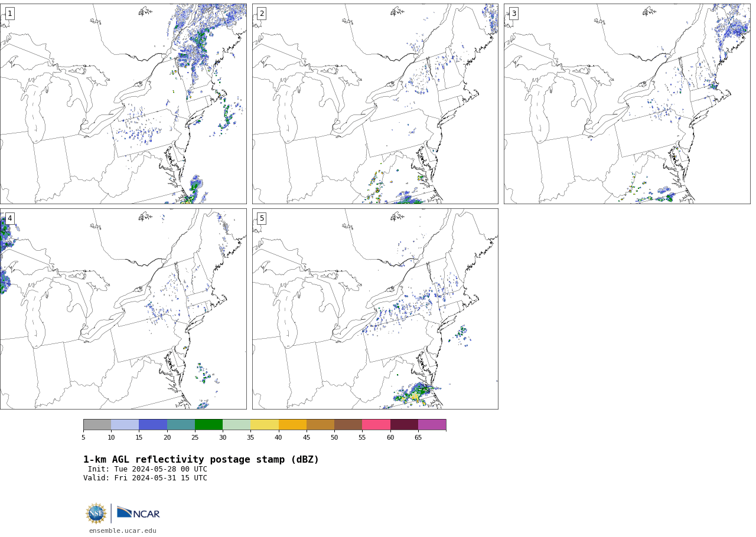The image size is (756, 537).
Task: Click the orange 40-45 dBZ swatch
Action: (x=292, y=425)
